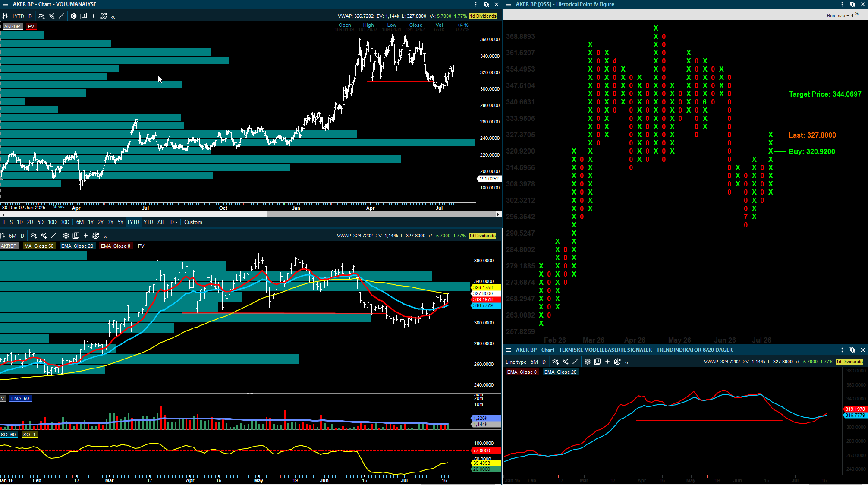Click compare-instrument icon in top chart toolbar
The height and width of the screenshot is (485, 868).
pos(51,16)
